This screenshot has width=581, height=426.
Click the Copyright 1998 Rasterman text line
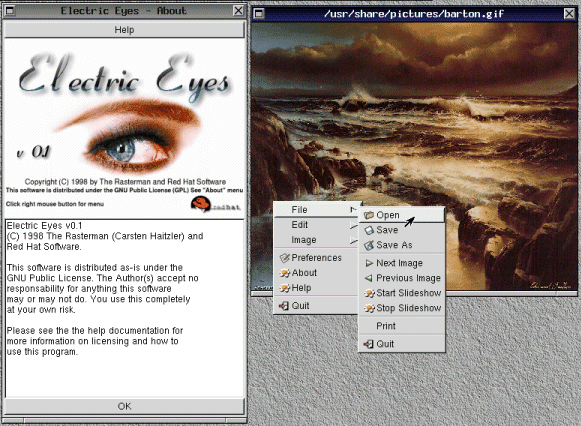[125, 182]
